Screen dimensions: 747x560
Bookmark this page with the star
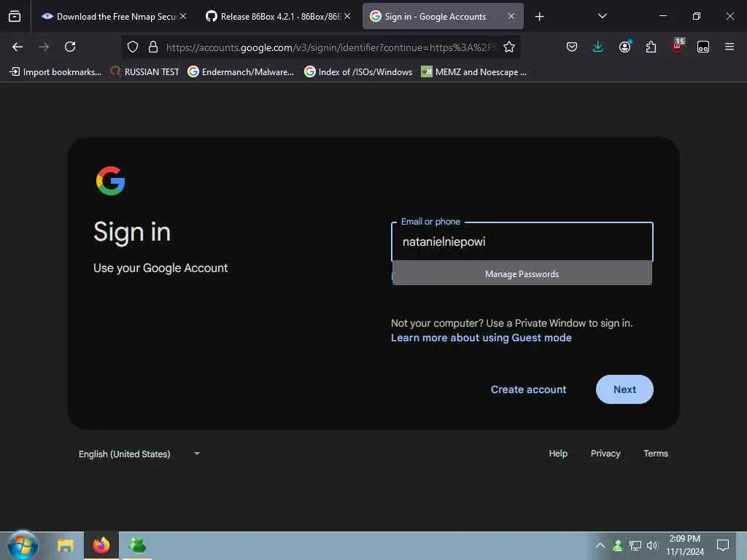click(x=508, y=47)
